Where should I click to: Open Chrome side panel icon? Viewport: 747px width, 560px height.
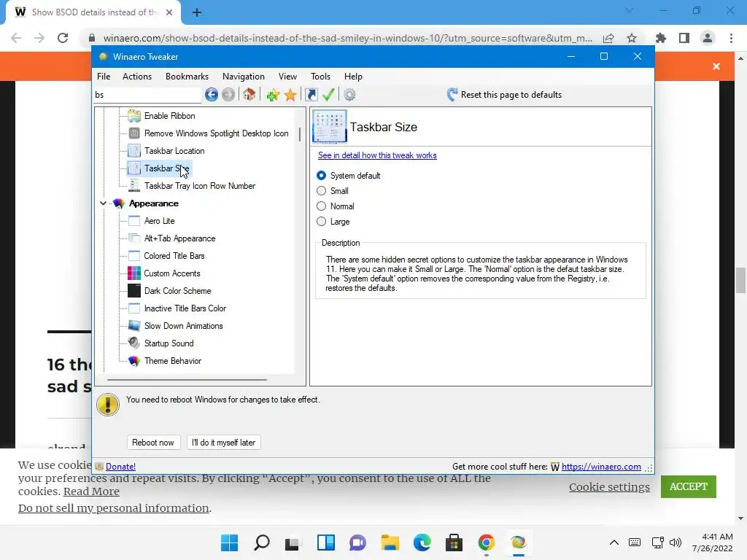(x=684, y=38)
